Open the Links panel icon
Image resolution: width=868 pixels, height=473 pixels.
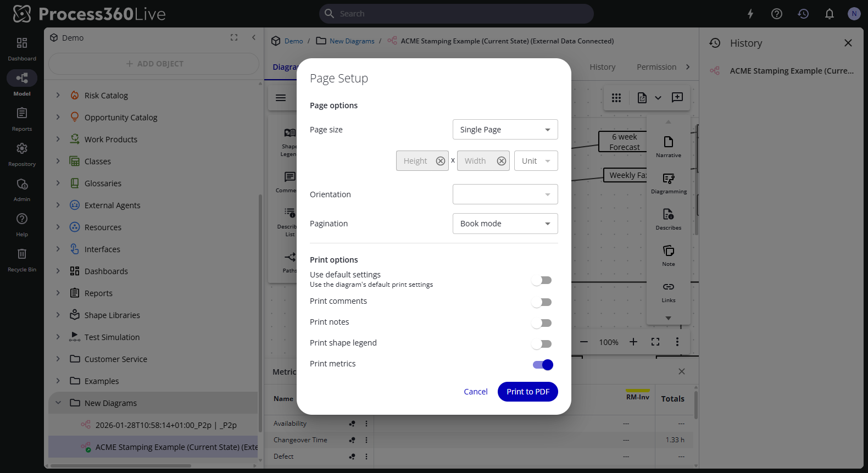point(669,292)
